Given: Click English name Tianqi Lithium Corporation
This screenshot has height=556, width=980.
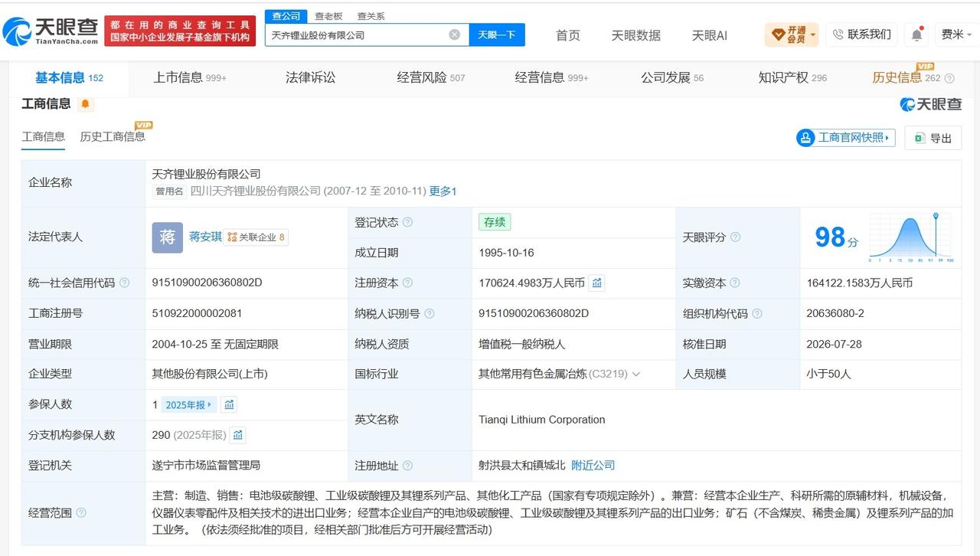Looking at the screenshot, I should click(x=541, y=420).
